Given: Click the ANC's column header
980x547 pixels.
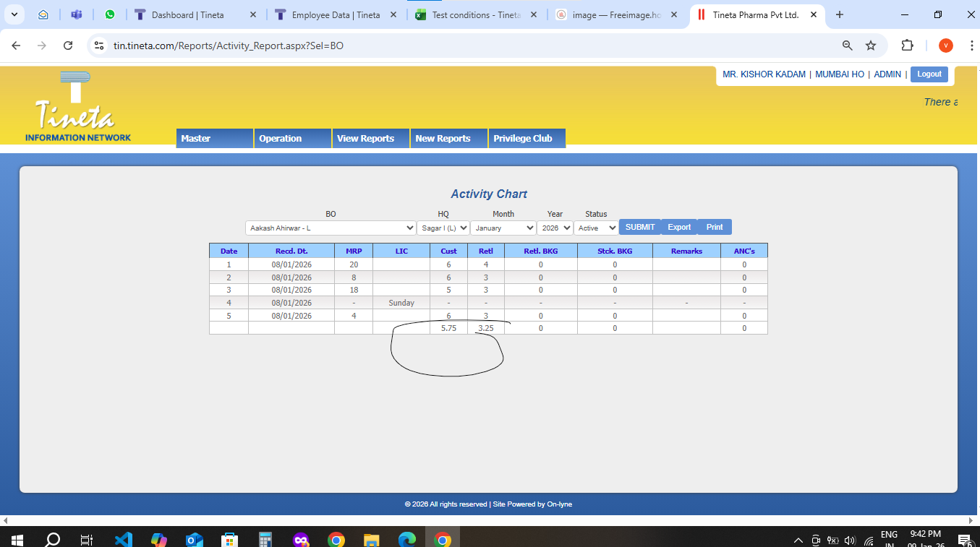Looking at the screenshot, I should pos(744,251).
